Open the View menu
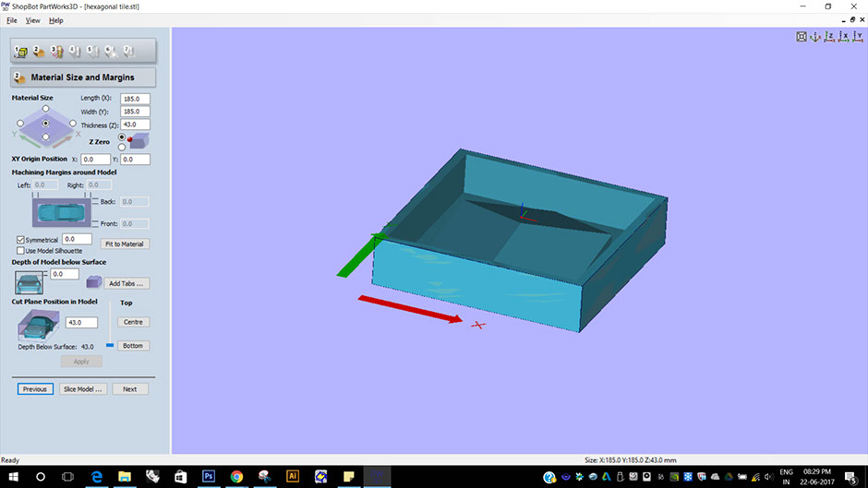 [32, 20]
